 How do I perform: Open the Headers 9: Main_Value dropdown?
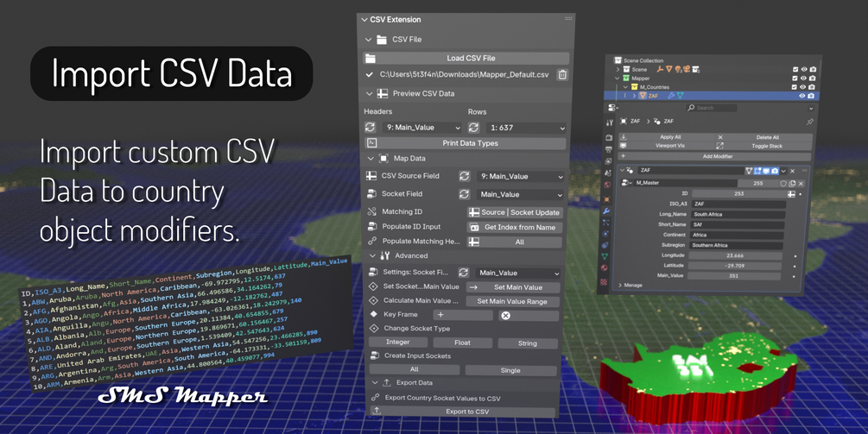(x=421, y=127)
